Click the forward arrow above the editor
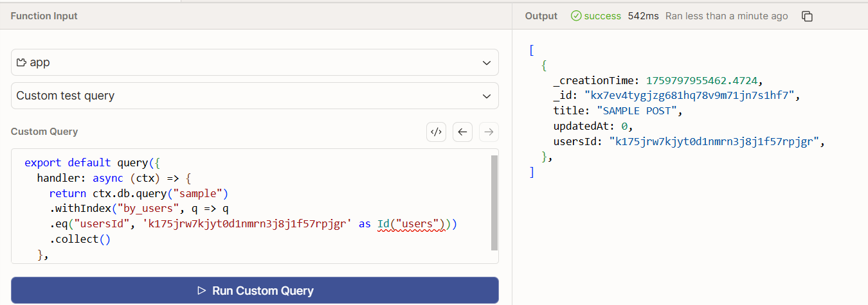Image resolution: width=868 pixels, height=305 pixels. (489, 132)
